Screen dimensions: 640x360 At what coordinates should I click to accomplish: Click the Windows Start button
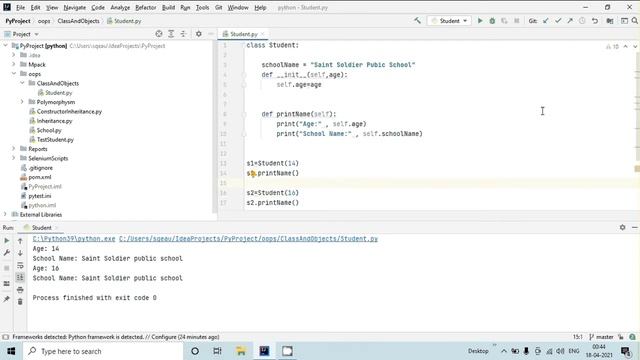click(11, 351)
